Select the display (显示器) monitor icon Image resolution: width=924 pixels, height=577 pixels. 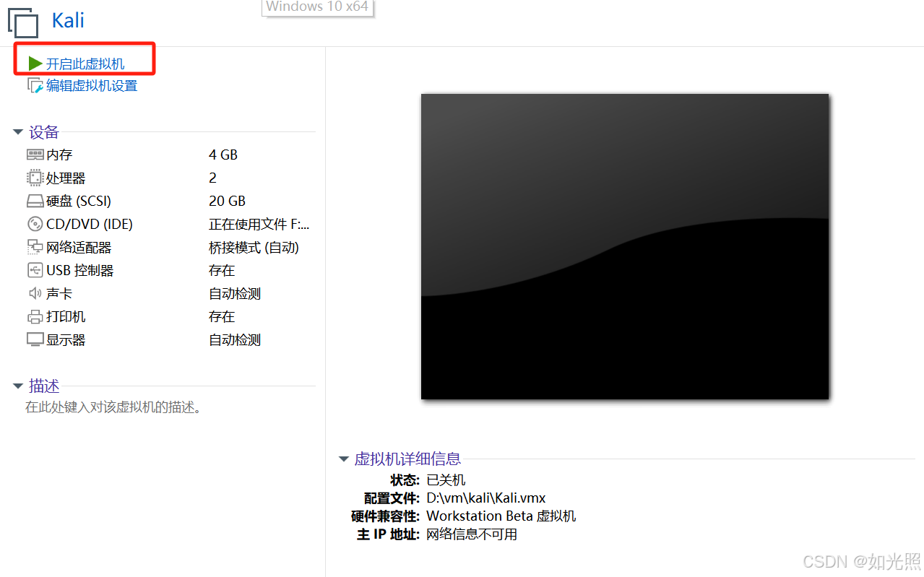point(35,339)
